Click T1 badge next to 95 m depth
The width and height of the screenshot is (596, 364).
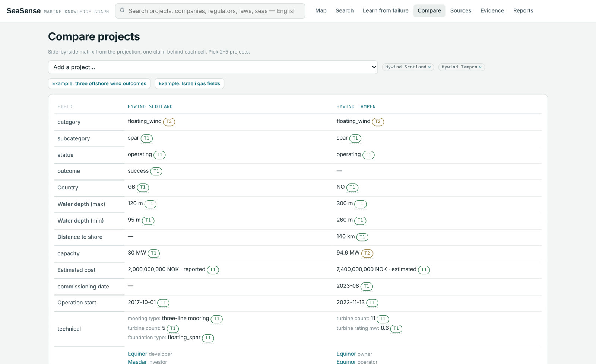point(148,220)
